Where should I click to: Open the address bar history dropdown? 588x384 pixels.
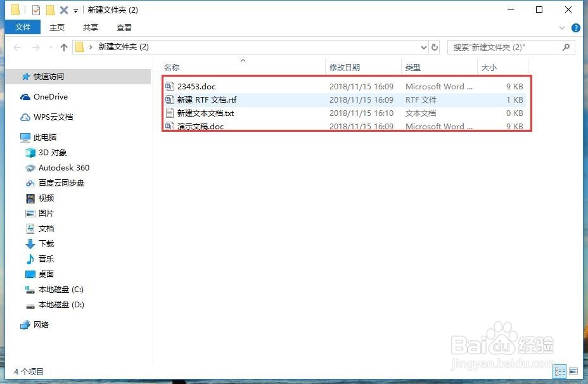point(424,48)
